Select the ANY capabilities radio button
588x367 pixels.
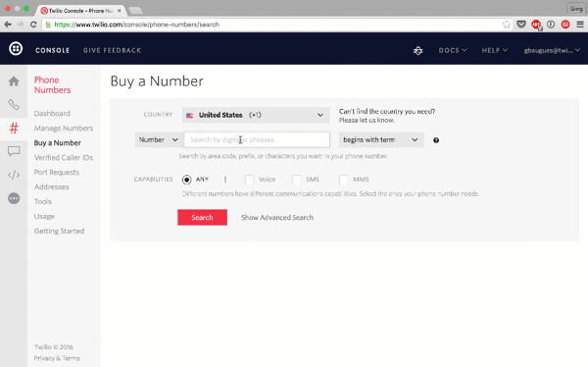[187, 180]
